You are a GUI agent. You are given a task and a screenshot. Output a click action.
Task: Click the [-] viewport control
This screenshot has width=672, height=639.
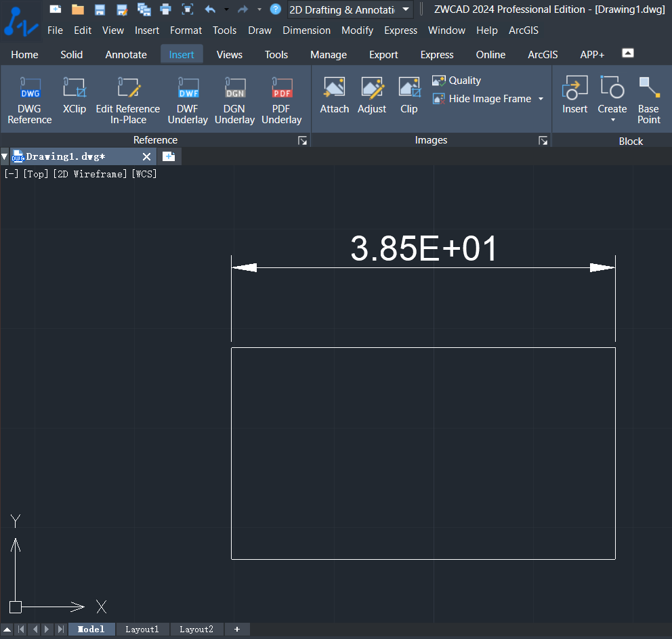(x=11, y=174)
